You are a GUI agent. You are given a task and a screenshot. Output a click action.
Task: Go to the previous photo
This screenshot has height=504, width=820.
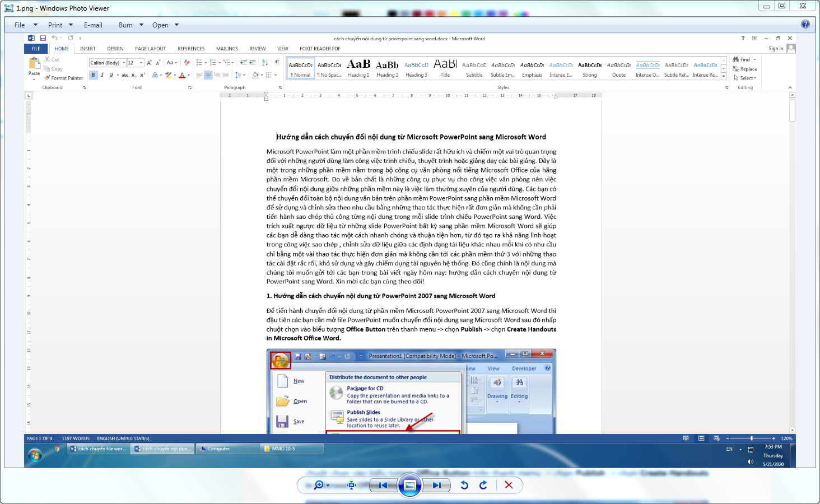(383, 485)
